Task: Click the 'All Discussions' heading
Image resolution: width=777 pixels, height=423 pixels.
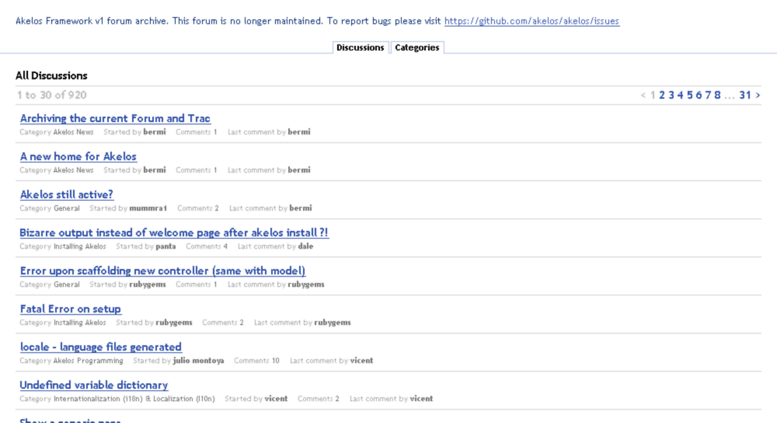Action: pyautogui.click(x=52, y=76)
